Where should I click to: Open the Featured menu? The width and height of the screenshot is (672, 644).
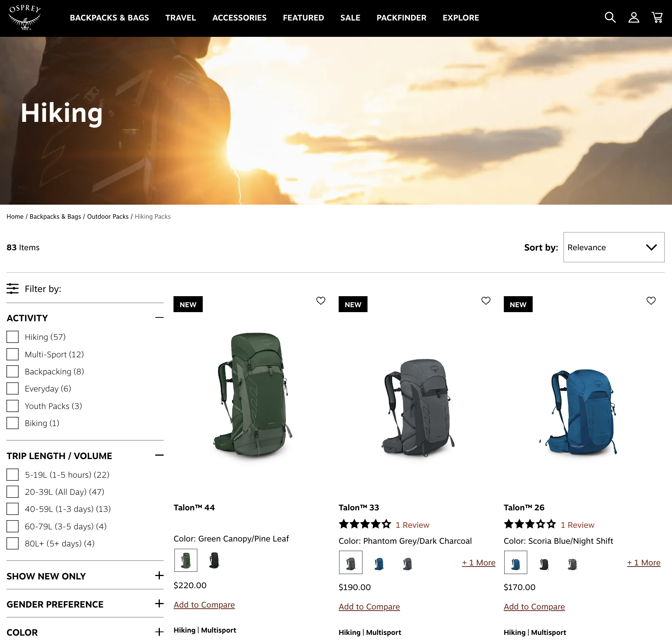(x=303, y=18)
